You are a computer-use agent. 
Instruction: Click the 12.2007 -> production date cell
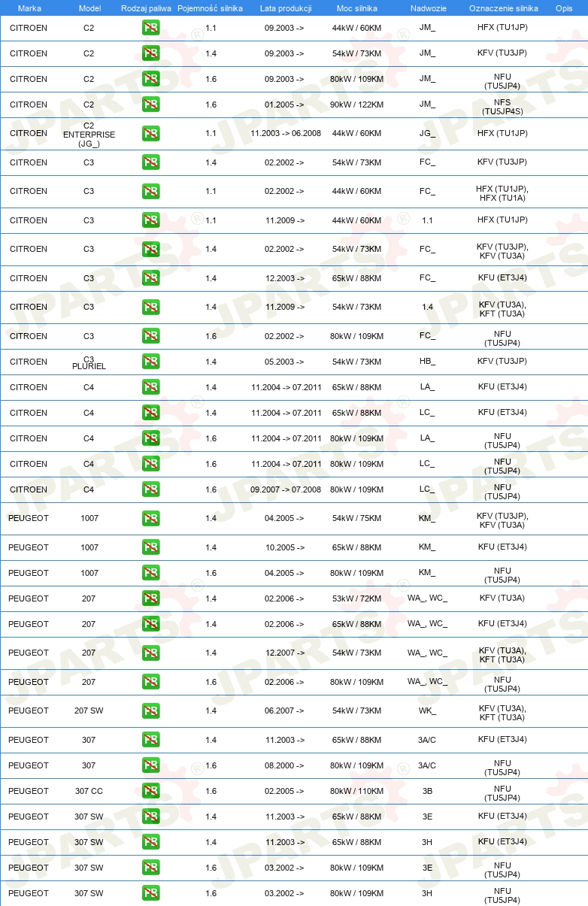pyautogui.click(x=284, y=653)
